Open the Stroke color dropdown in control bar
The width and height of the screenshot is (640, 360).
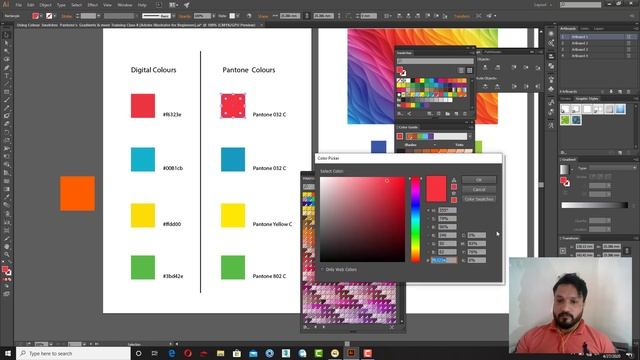[55, 16]
